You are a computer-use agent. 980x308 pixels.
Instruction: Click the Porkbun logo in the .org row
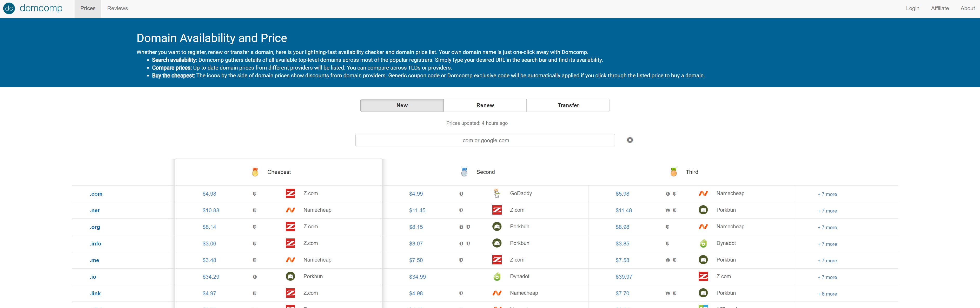tap(497, 227)
